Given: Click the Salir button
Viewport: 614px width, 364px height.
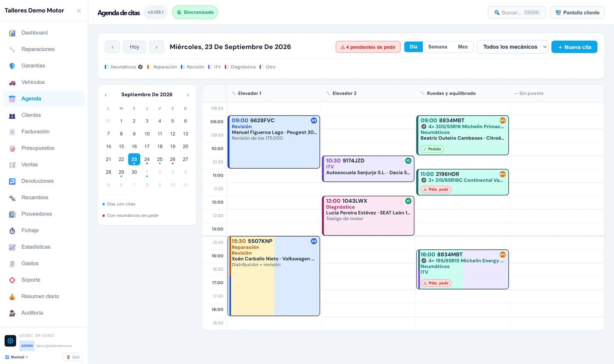Looking at the screenshot, I should coord(73,357).
